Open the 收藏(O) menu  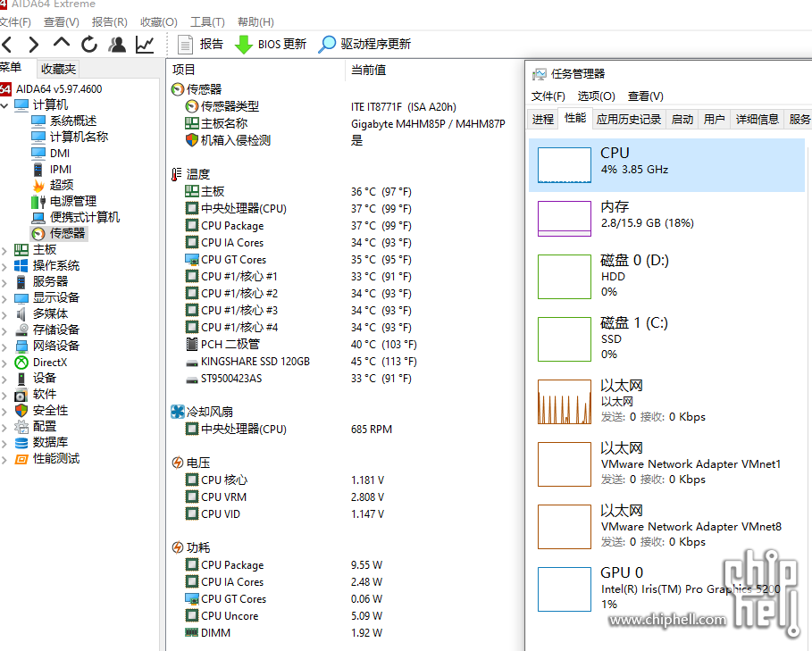pos(158,22)
